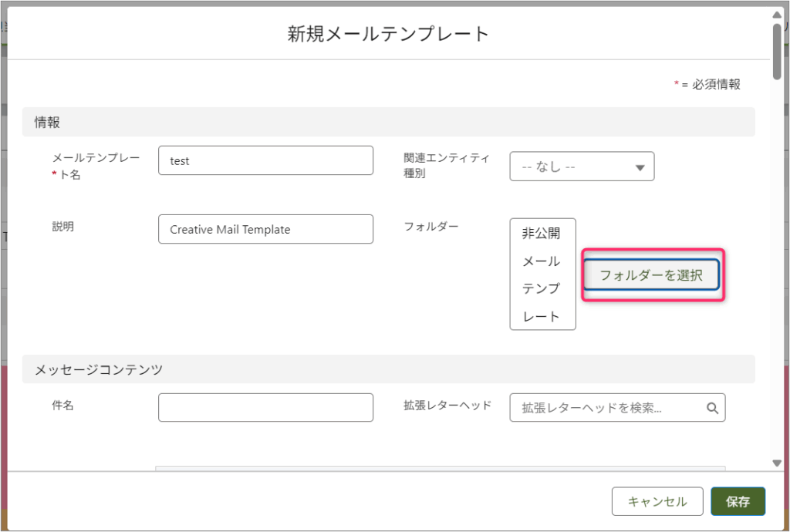Click the 情報 section header
This screenshot has height=532, width=790.
click(x=48, y=122)
